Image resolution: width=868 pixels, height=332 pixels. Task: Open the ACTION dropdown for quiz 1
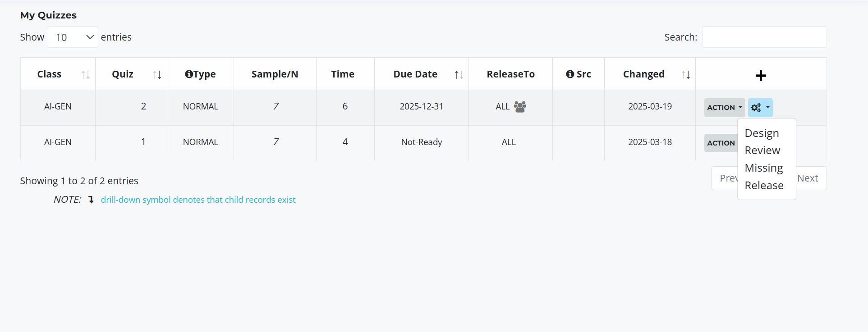[x=721, y=143]
